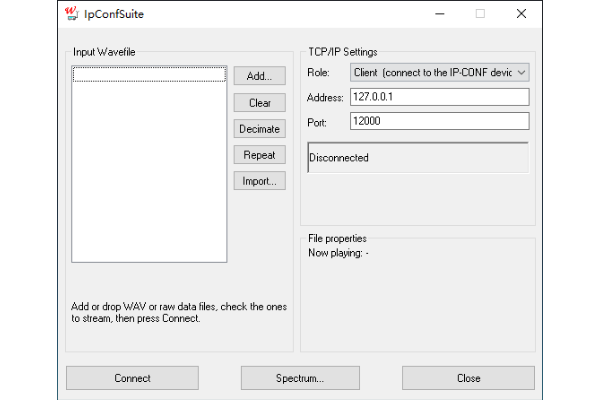Click the 'Role:' label

pos(318,72)
